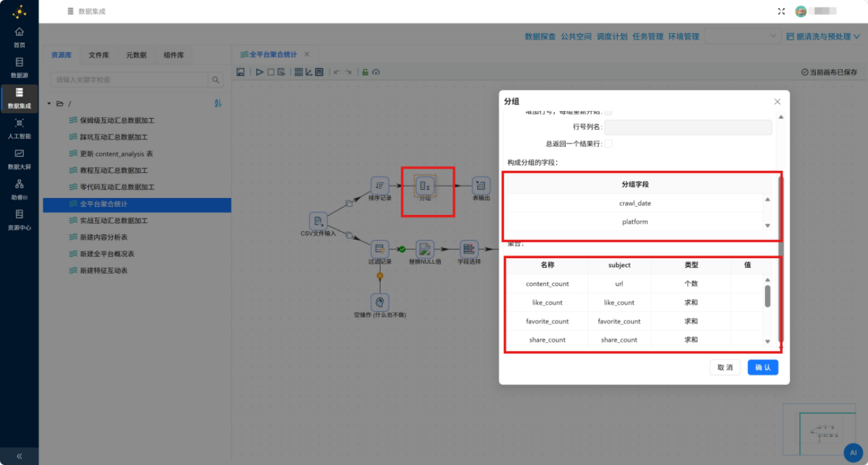This screenshot has width=868, height=465.
Task: Open 数据源 in left sidebar
Action: (x=19, y=67)
